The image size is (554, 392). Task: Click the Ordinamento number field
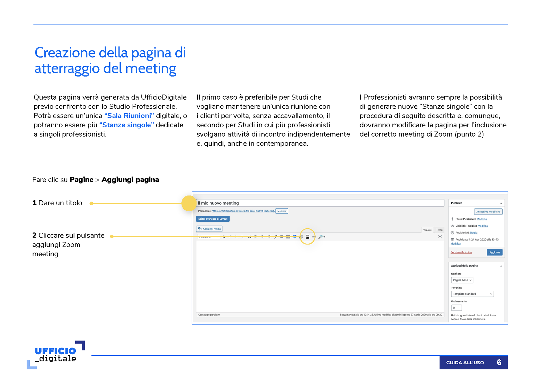[x=456, y=308]
